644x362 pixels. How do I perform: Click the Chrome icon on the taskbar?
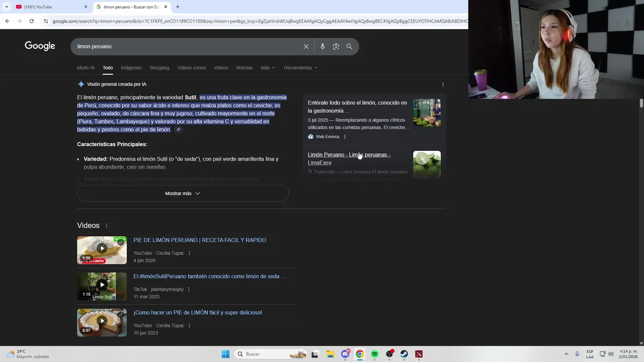(360, 354)
